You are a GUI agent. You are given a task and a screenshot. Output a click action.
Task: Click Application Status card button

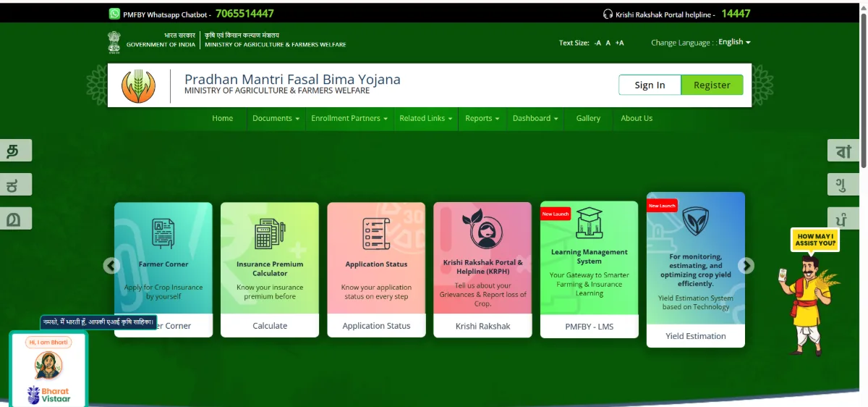[x=376, y=326]
